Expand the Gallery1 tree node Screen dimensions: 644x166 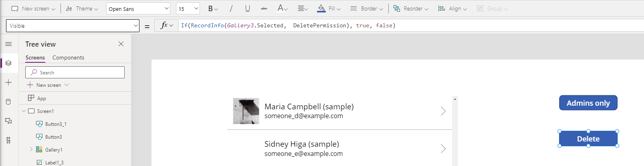[31, 150]
